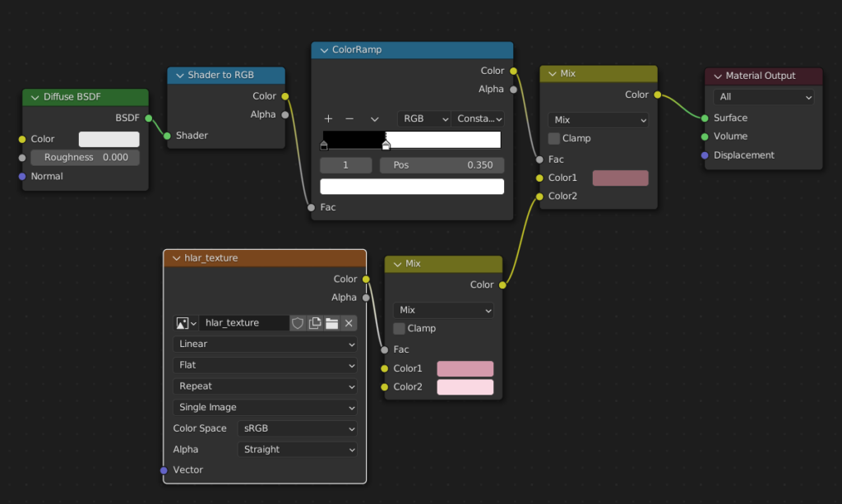Toggle fake user shield for hlar_texture image
This screenshot has width=842, height=504.
tap(298, 323)
